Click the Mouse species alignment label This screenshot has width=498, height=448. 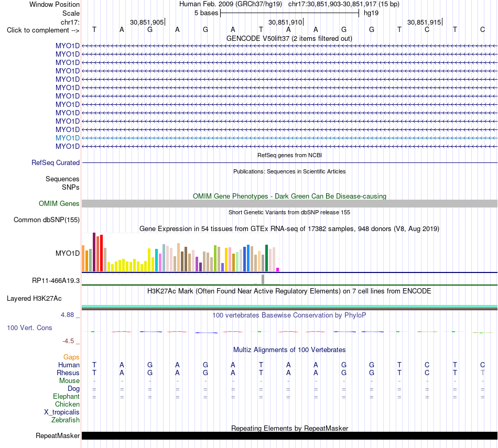69,381
